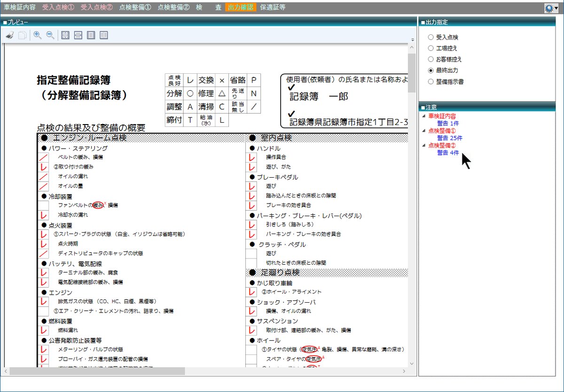Screen dimensions: 564x392
Task: Click the toolbar overflow arrow at the preview's right
Action: (412, 39)
